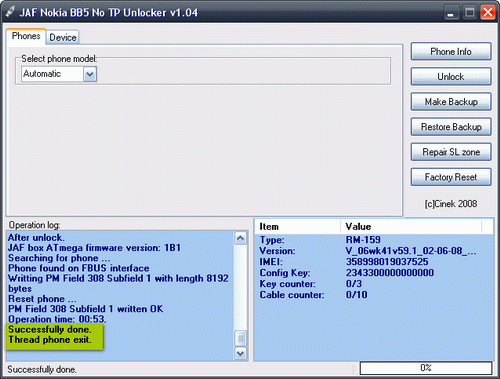Click operation log scroll up arrow
Image resolution: width=500 pixels, height=379 pixels.
tap(240, 238)
